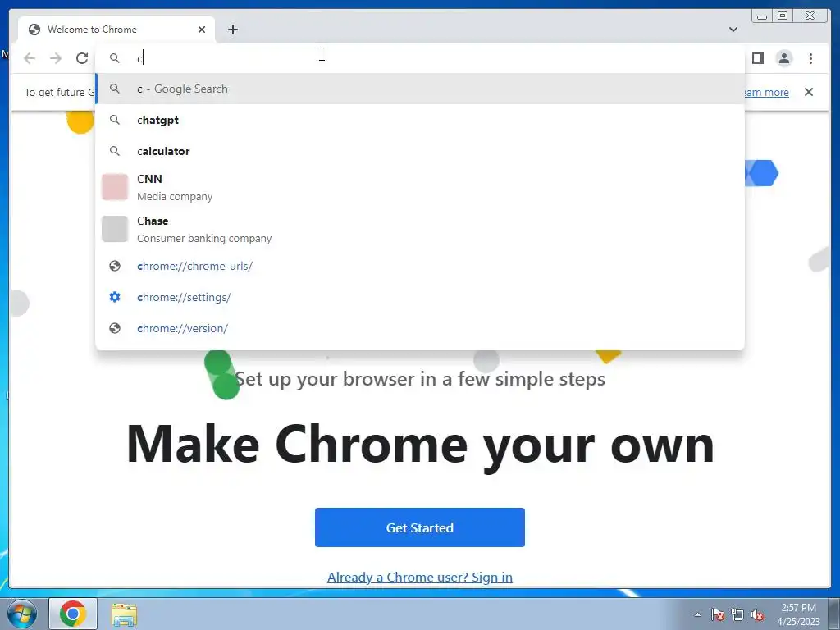Show hidden system tray icons arrow
The image size is (840, 630).
tap(697, 614)
